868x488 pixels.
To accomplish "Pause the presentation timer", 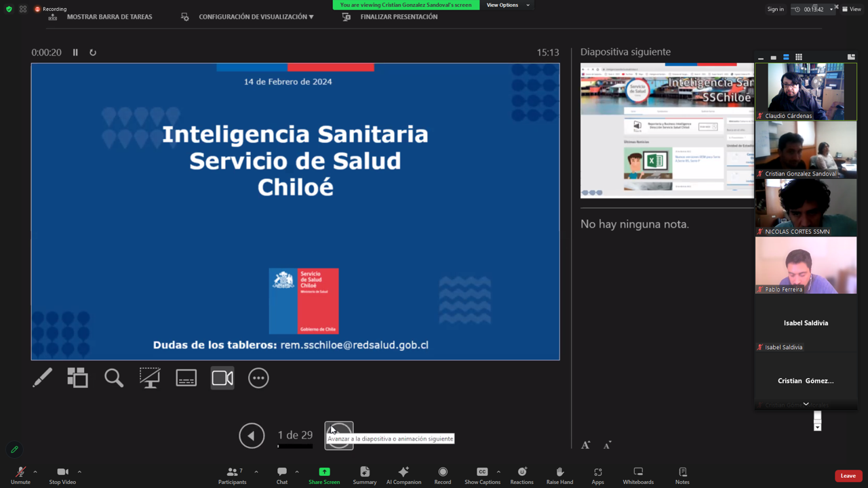I will click(75, 52).
